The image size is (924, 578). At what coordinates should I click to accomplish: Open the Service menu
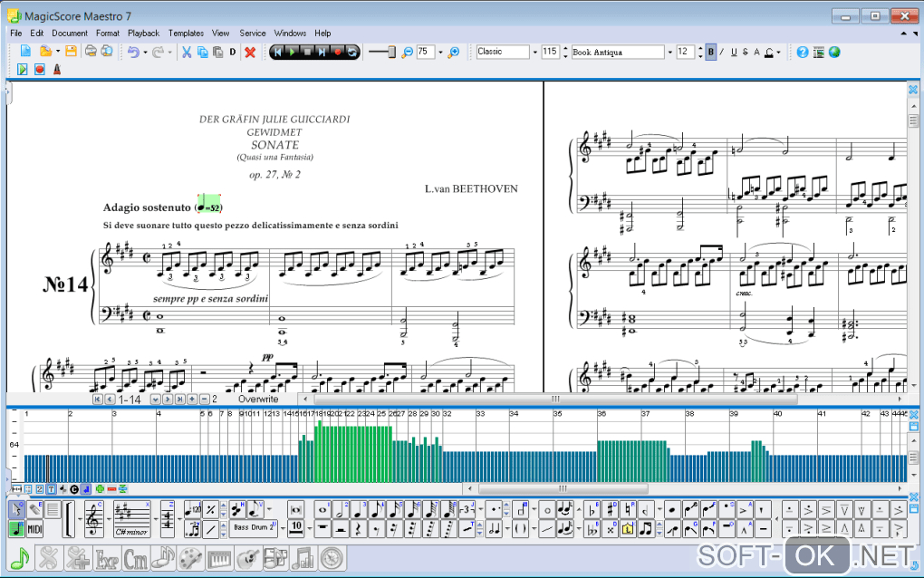point(252,34)
